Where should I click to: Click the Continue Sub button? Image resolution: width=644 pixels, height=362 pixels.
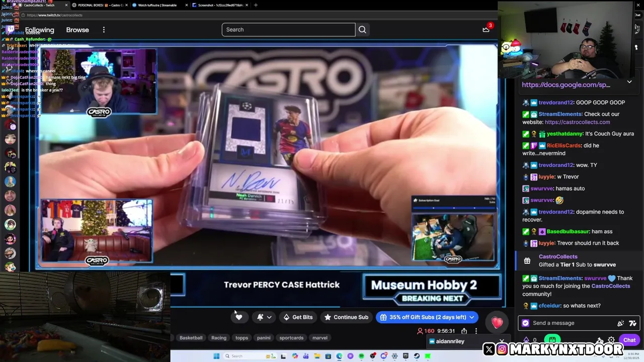(346, 317)
